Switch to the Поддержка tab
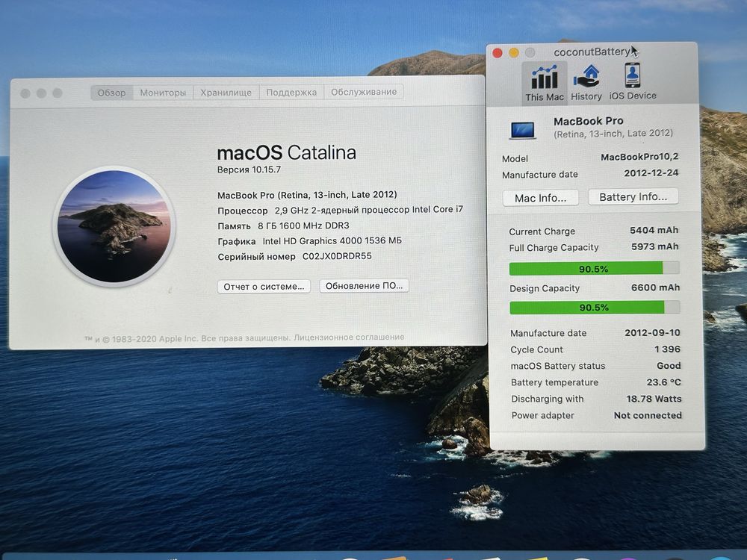 point(291,92)
